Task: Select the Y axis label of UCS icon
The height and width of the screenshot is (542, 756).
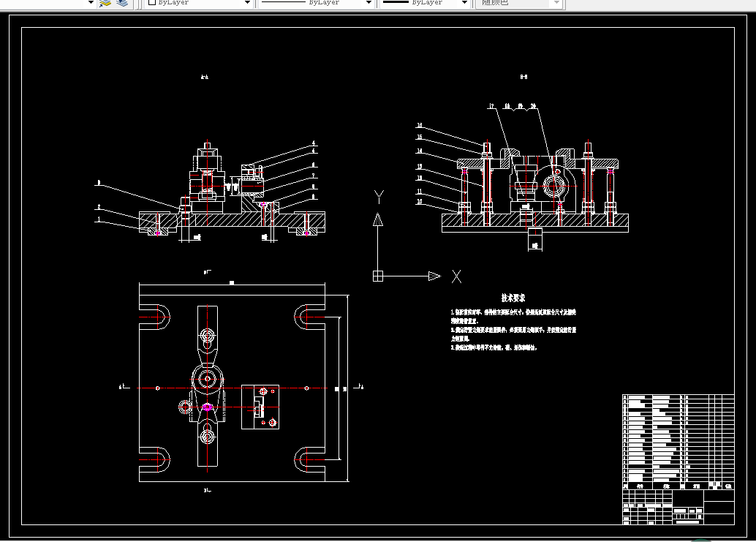Action: 379,197
